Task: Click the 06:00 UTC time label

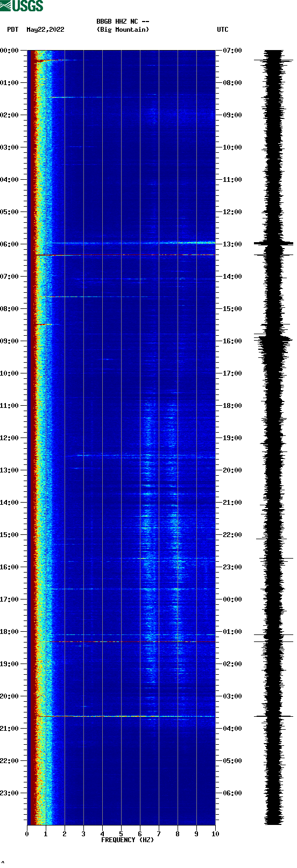Action: [232, 793]
